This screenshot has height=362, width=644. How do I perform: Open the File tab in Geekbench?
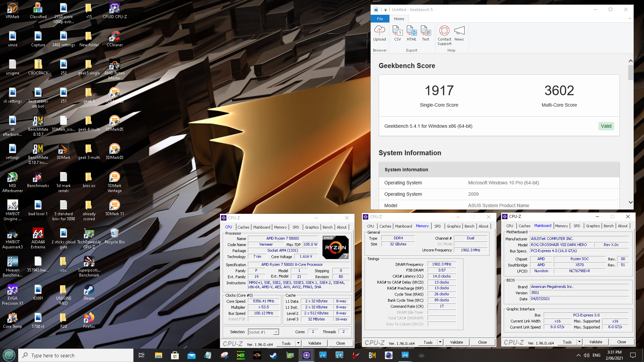(380, 19)
